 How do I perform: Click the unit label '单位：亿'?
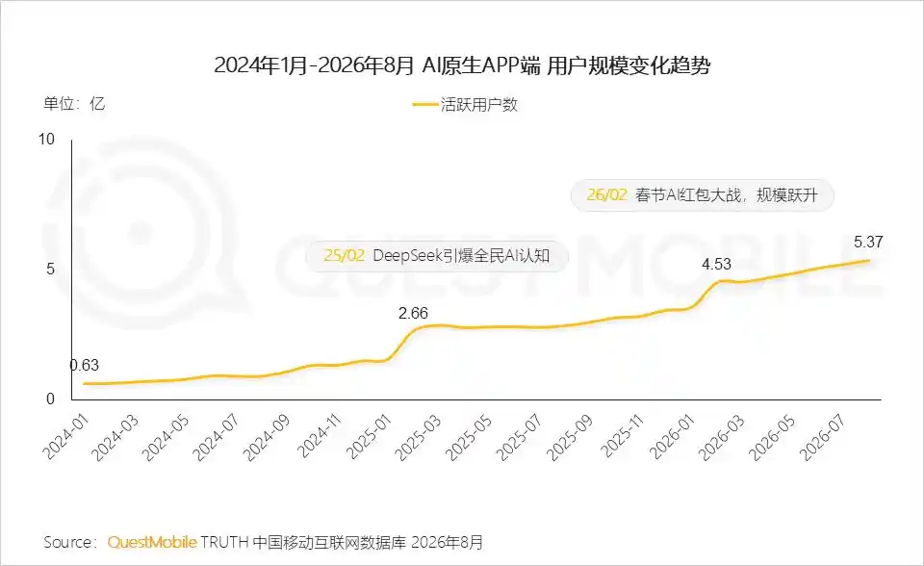74,104
